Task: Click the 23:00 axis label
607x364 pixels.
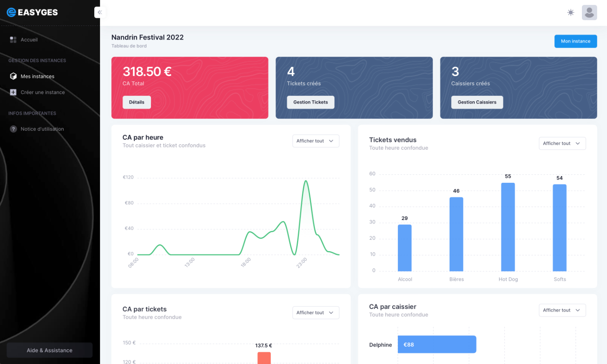Action: pos(301,262)
